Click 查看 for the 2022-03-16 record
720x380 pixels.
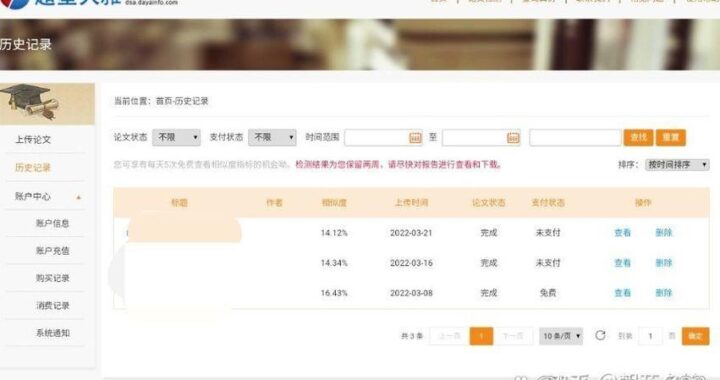(x=623, y=263)
